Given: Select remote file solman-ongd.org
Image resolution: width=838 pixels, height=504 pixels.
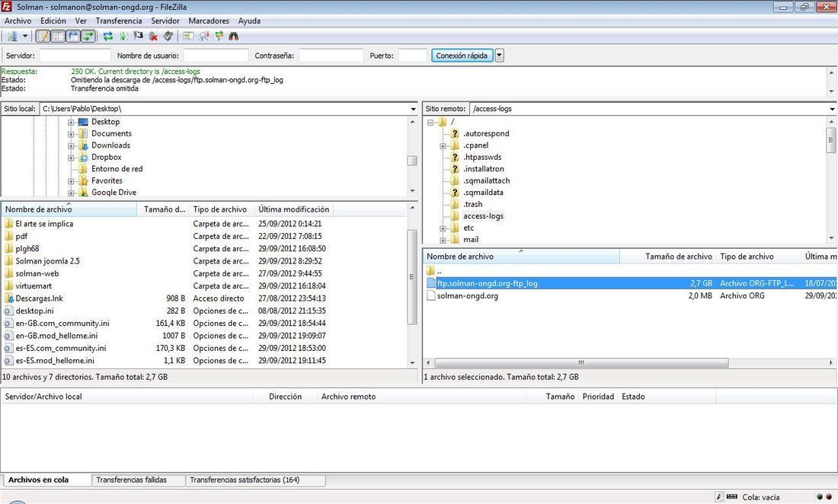Looking at the screenshot, I should pos(468,296).
